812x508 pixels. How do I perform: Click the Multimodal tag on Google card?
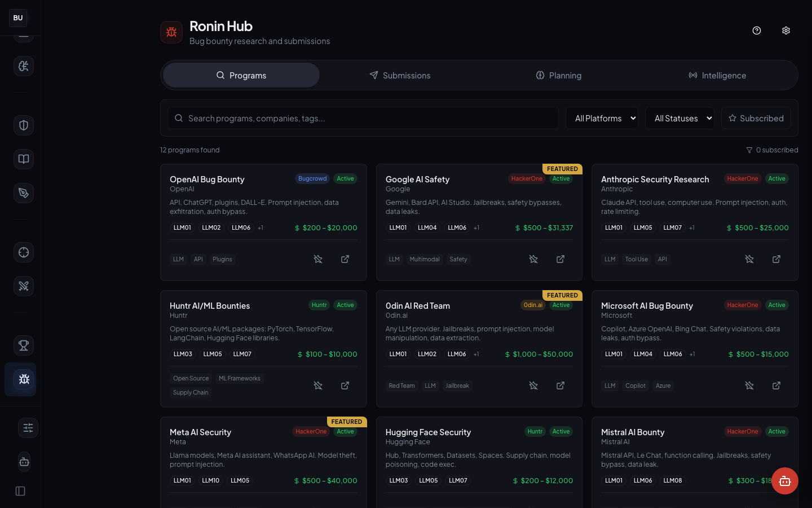pyautogui.click(x=425, y=259)
